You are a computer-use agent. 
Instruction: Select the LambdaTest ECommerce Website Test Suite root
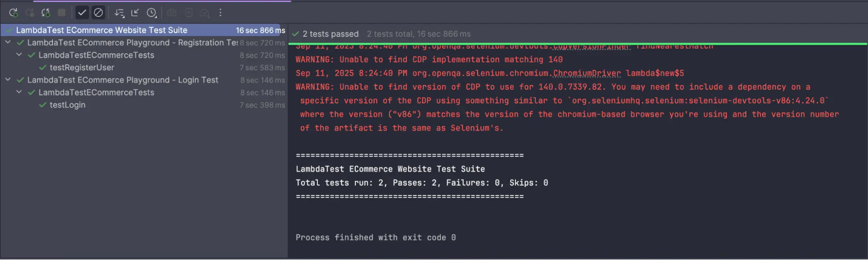[102, 30]
